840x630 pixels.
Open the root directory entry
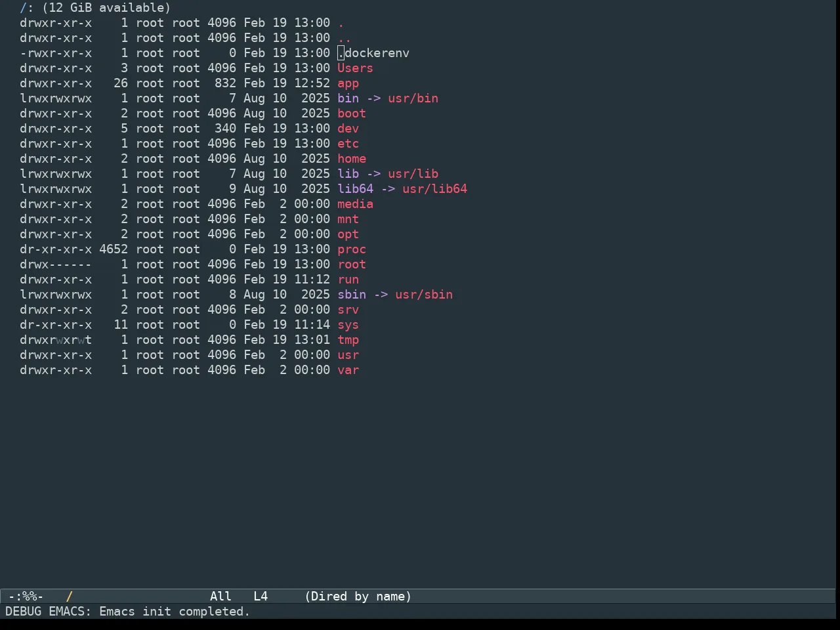tap(352, 264)
